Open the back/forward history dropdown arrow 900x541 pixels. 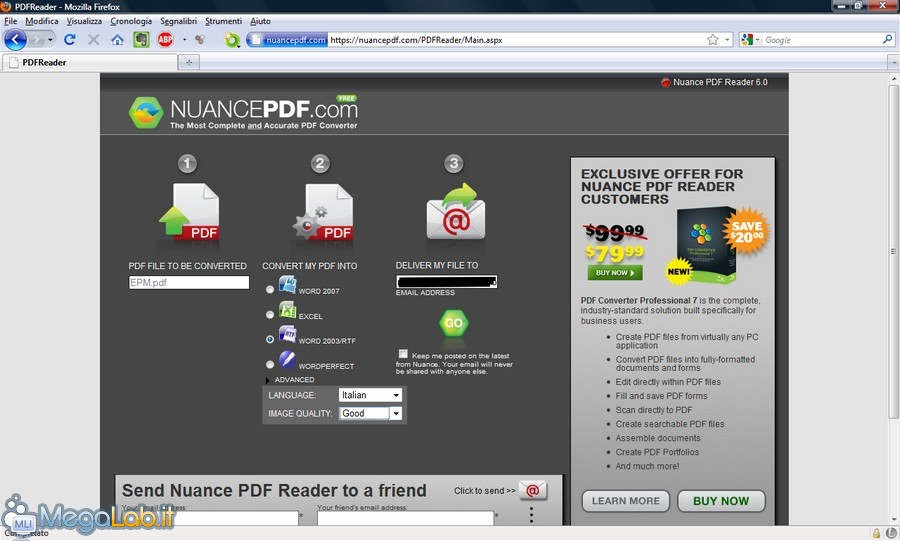point(51,40)
